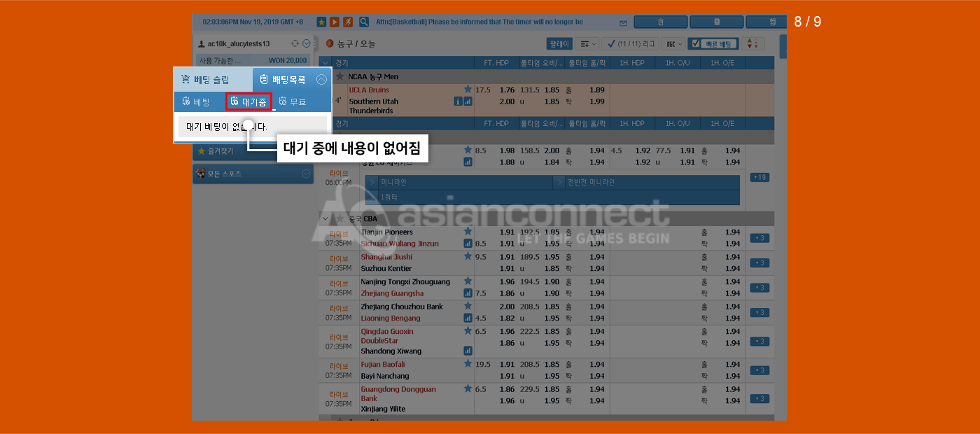980x434 pixels.
Task: Open the account menu chevron for ac10k_alucytests13
Action: pyautogui.click(x=306, y=43)
